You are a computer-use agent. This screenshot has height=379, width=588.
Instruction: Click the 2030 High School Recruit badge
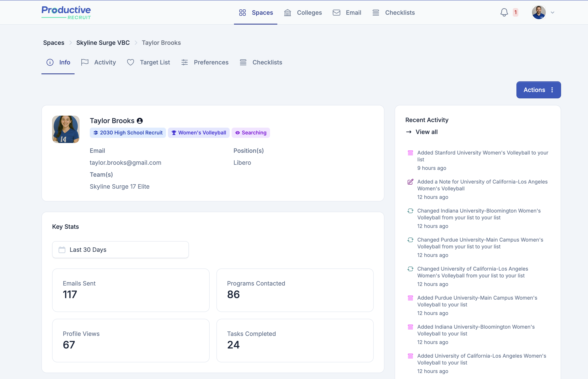click(128, 133)
